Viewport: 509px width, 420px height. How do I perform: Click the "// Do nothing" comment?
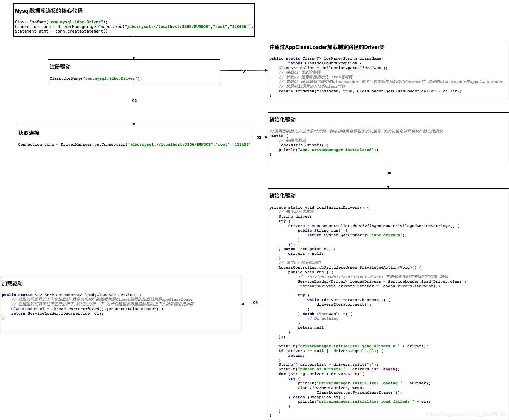(x=323, y=318)
